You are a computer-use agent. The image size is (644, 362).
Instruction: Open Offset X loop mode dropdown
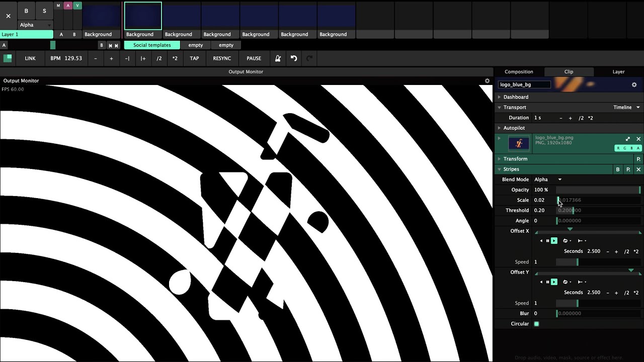567,241
